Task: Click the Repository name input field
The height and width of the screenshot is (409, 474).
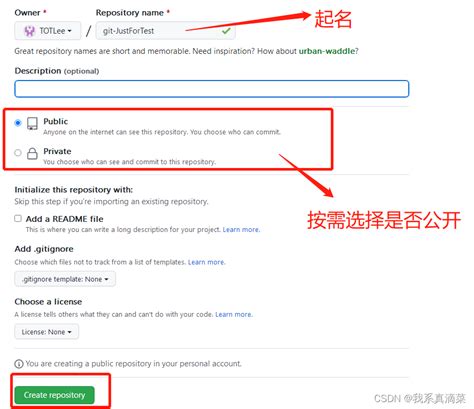Action: coord(166,31)
